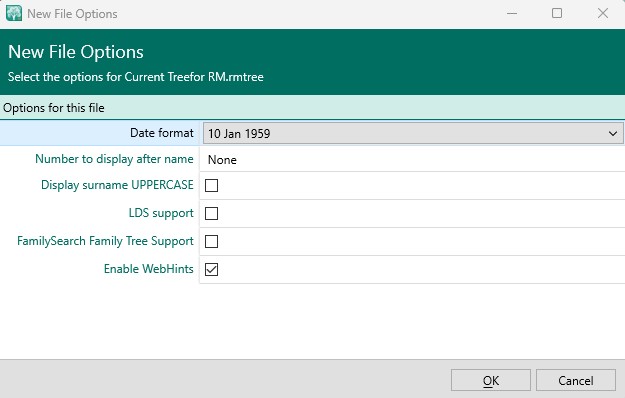Click the Enable WebHints label

click(x=149, y=269)
